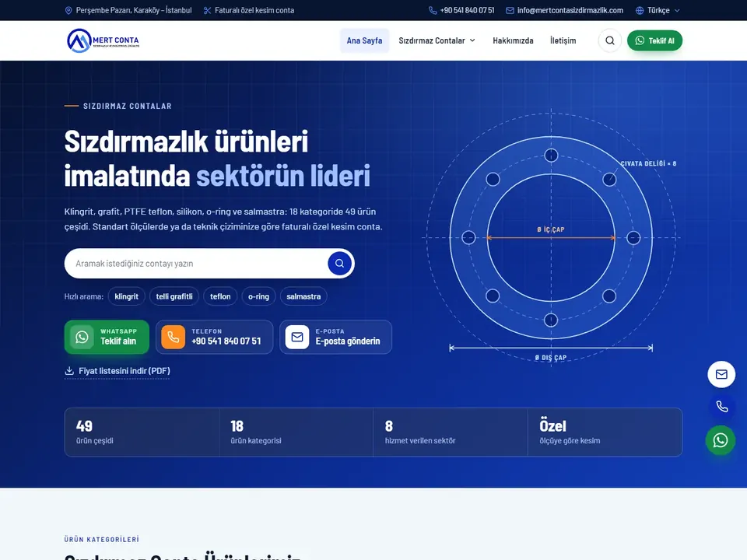747x560 pixels.
Task: Click the green Teklif Al button
Action: tap(654, 40)
